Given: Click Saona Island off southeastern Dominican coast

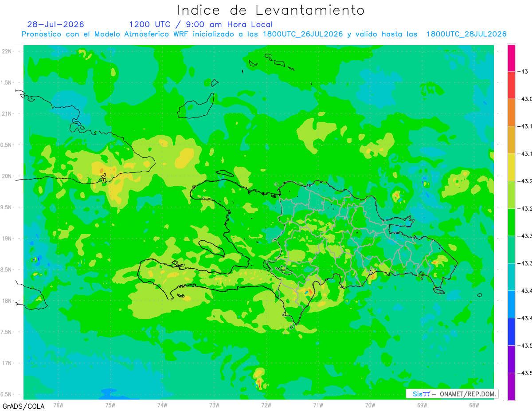Looking at the screenshot, I should (439, 290).
